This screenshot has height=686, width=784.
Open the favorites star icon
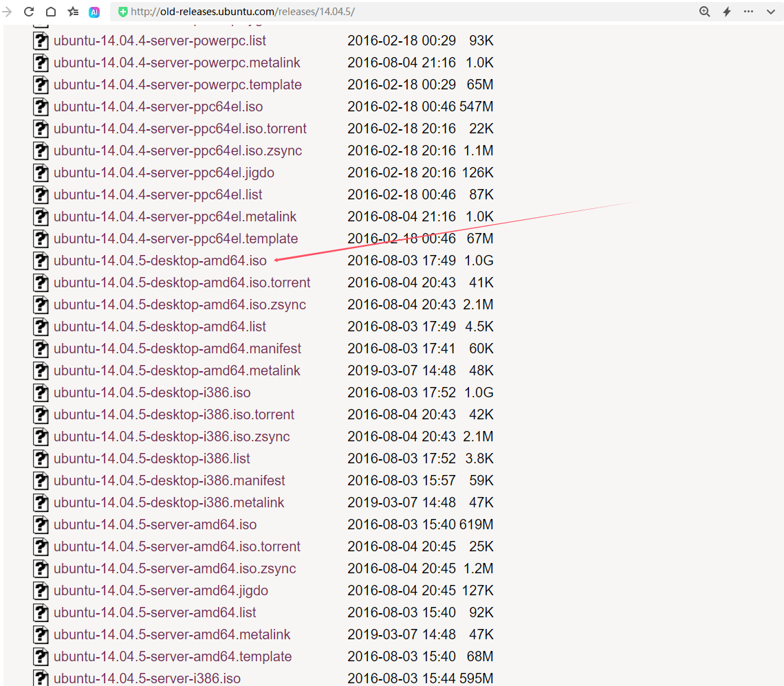click(x=73, y=12)
